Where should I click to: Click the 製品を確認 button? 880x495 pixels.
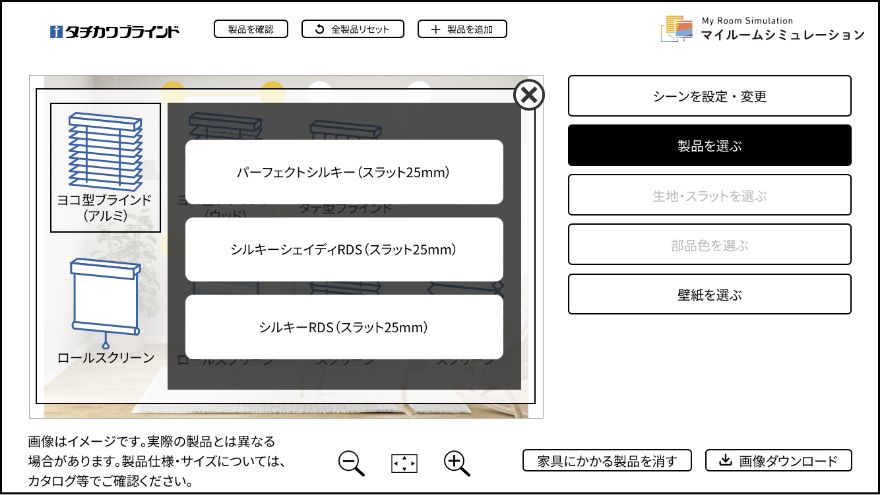click(x=251, y=29)
